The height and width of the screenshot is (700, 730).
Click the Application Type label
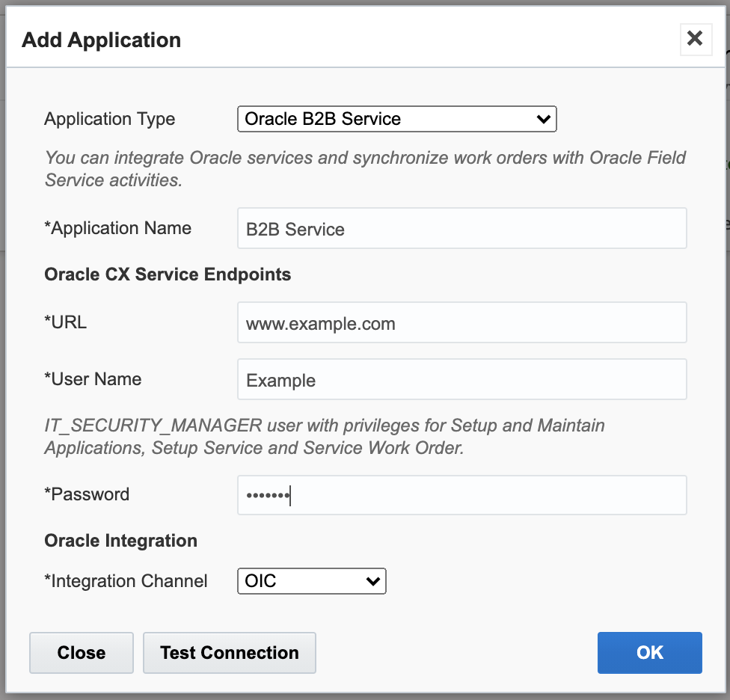click(x=110, y=119)
